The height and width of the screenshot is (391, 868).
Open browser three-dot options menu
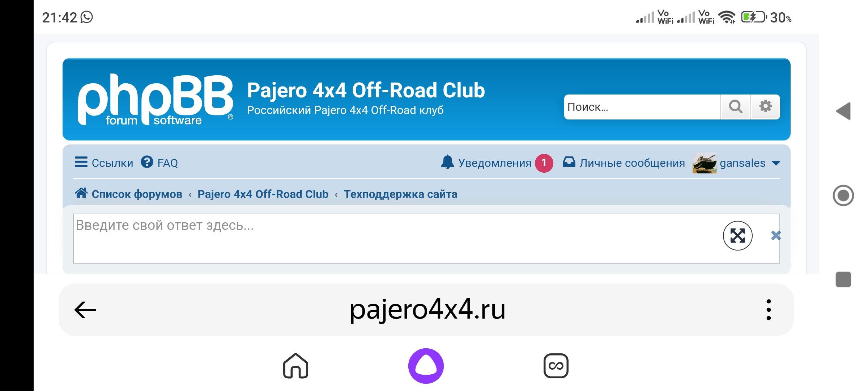769,310
